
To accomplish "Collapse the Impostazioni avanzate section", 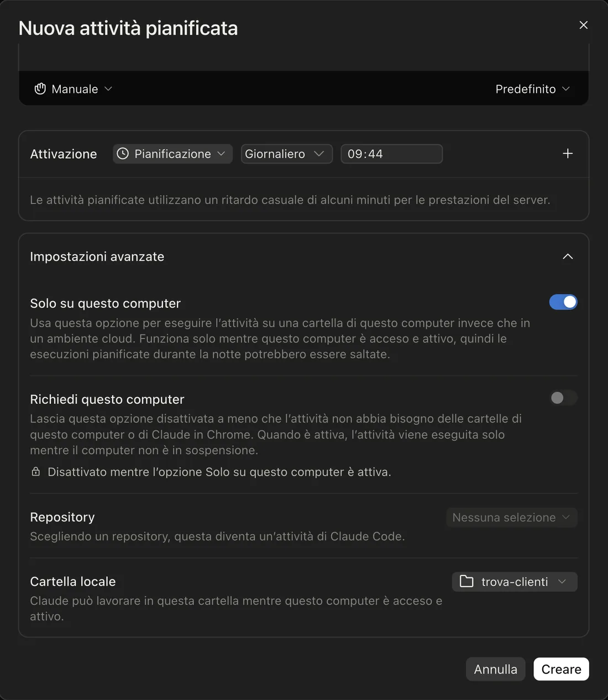I will coord(568,256).
